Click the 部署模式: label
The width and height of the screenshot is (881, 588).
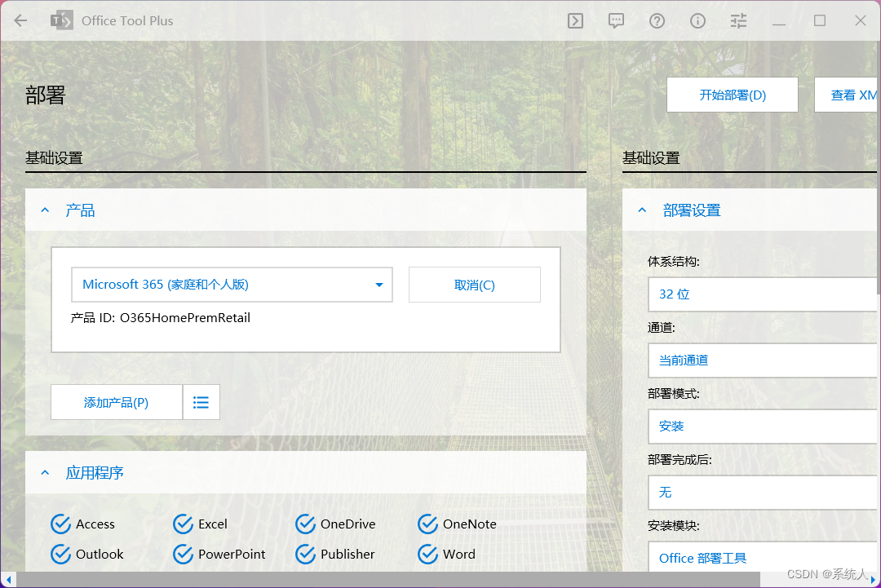click(x=674, y=394)
